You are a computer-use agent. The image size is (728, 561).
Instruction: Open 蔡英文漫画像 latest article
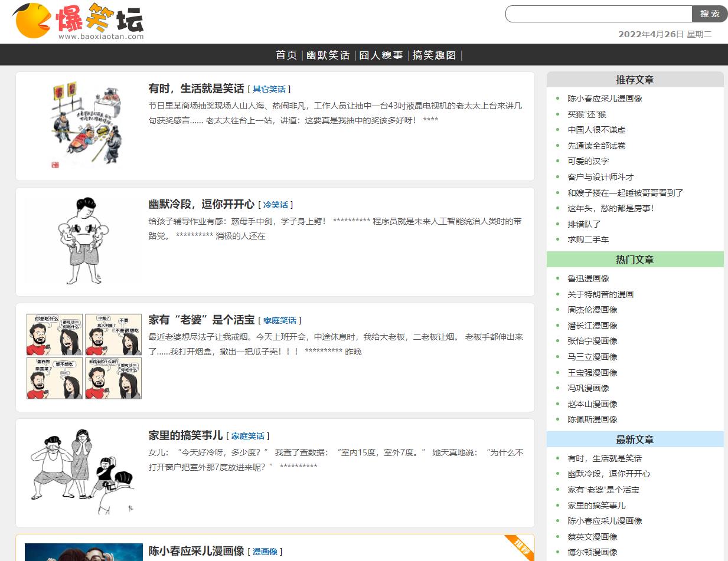[x=592, y=537]
